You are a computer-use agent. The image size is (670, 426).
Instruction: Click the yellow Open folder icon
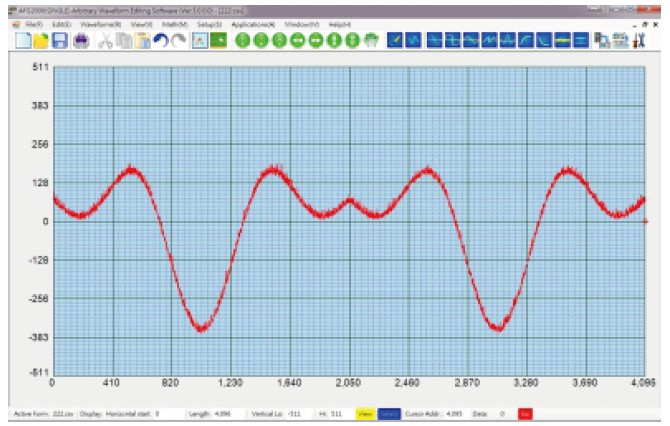tap(41, 41)
